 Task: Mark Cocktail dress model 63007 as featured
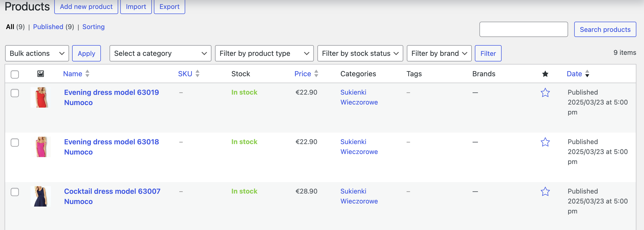tap(545, 191)
